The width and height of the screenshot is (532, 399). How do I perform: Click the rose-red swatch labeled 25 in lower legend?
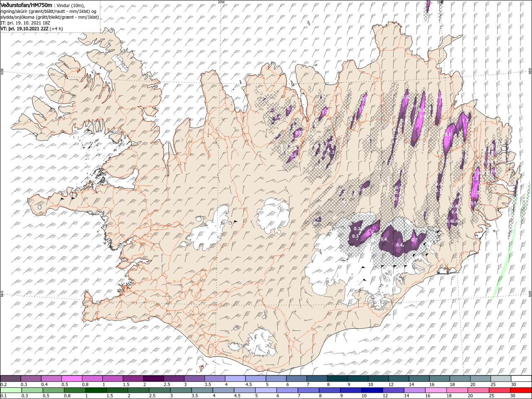click(499, 391)
